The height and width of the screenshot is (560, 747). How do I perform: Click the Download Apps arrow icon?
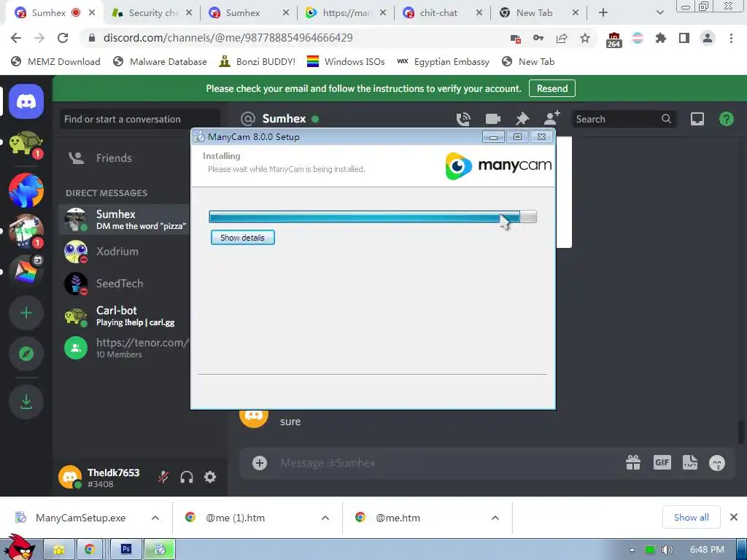tap(26, 402)
